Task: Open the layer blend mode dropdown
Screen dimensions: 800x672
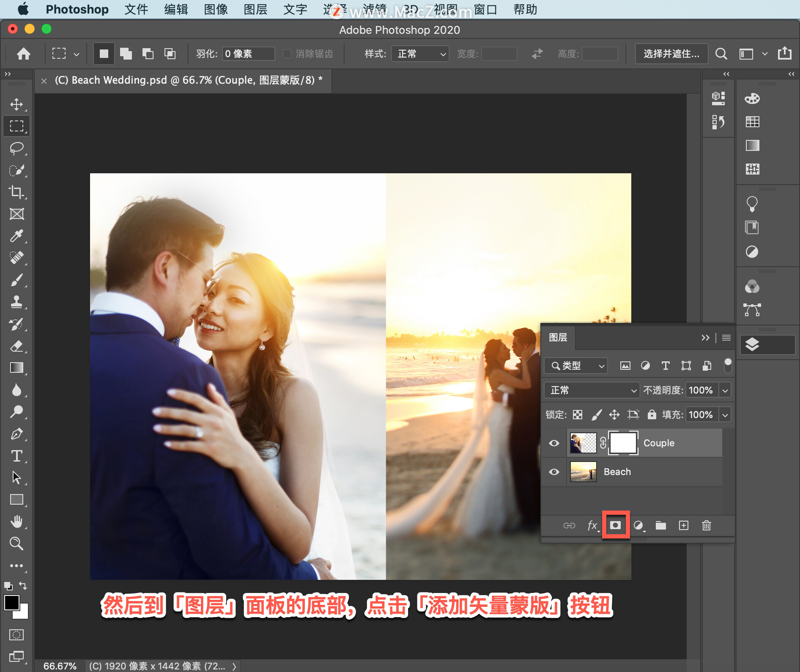Action: pyautogui.click(x=591, y=390)
